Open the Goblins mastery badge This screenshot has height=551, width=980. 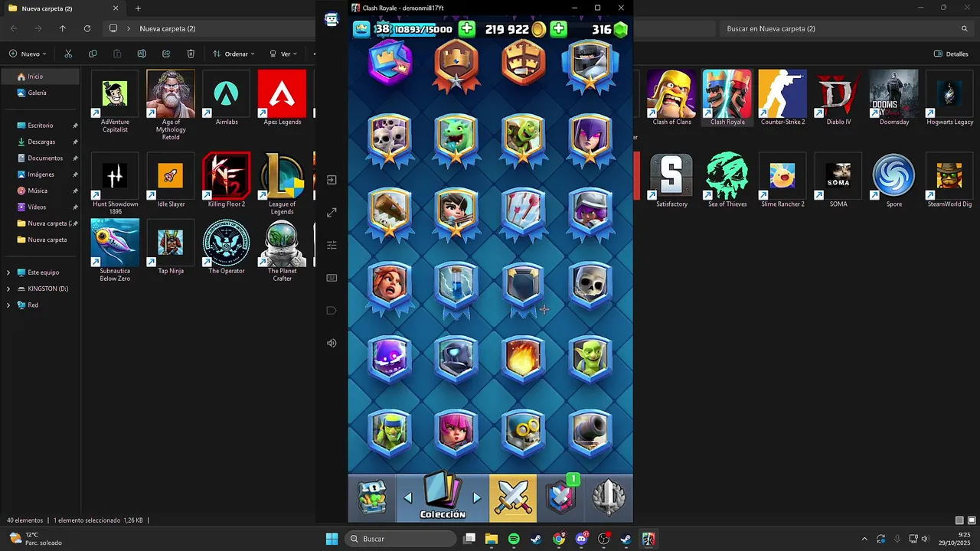click(x=590, y=360)
